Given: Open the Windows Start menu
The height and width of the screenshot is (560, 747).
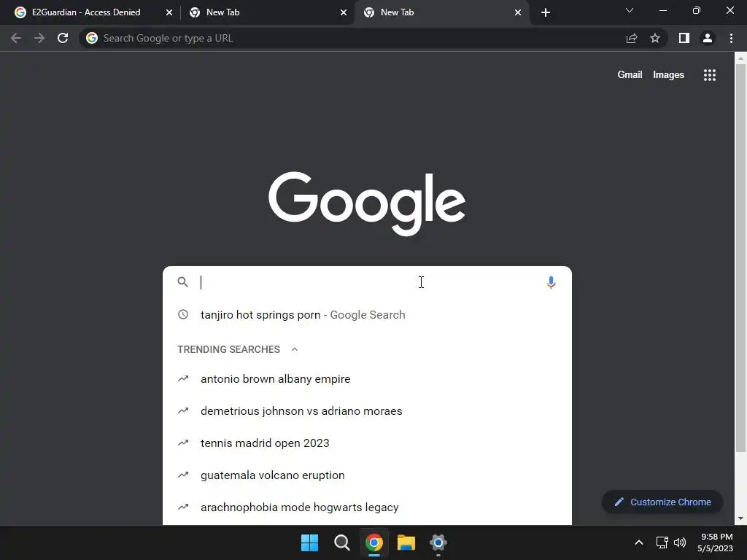Looking at the screenshot, I should pos(309,542).
